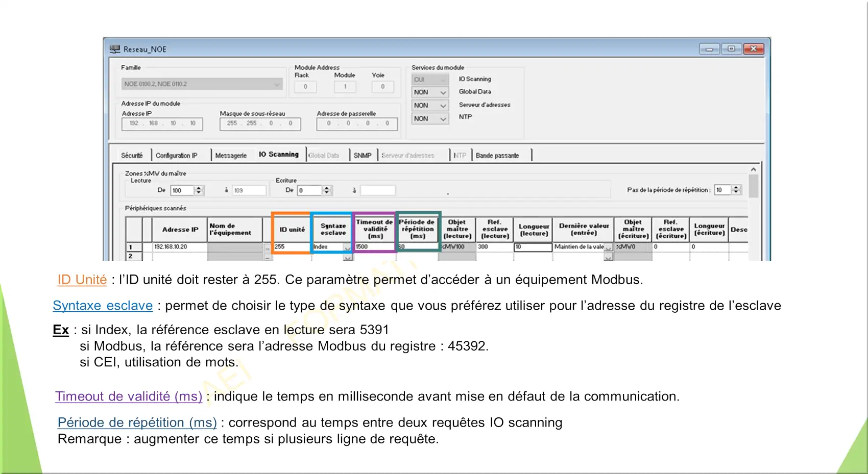868x474 pixels.
Task: Click the Ecriture De stepper arrows
Action: tap(327, 190)
